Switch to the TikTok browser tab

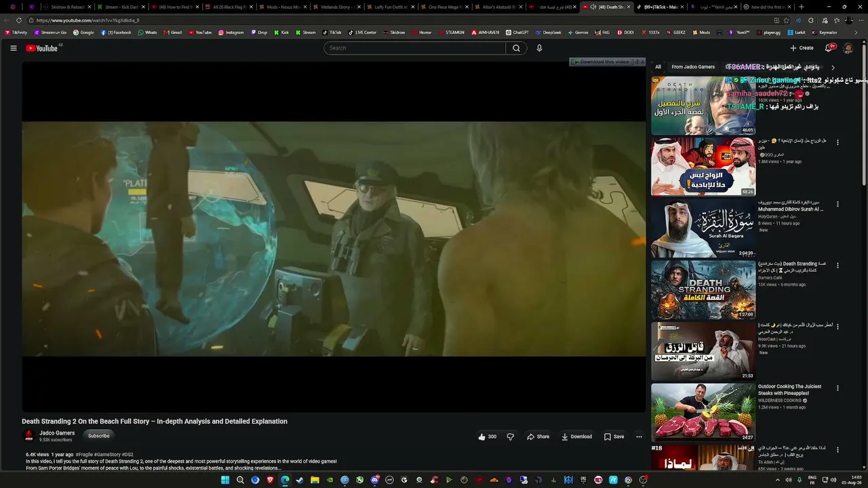[660, 7]
